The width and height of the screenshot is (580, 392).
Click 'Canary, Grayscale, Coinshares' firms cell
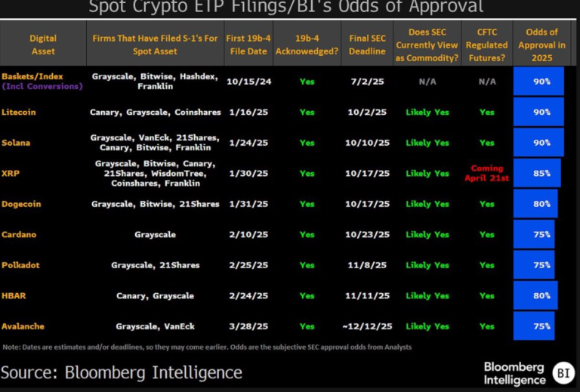click(156, 112)
